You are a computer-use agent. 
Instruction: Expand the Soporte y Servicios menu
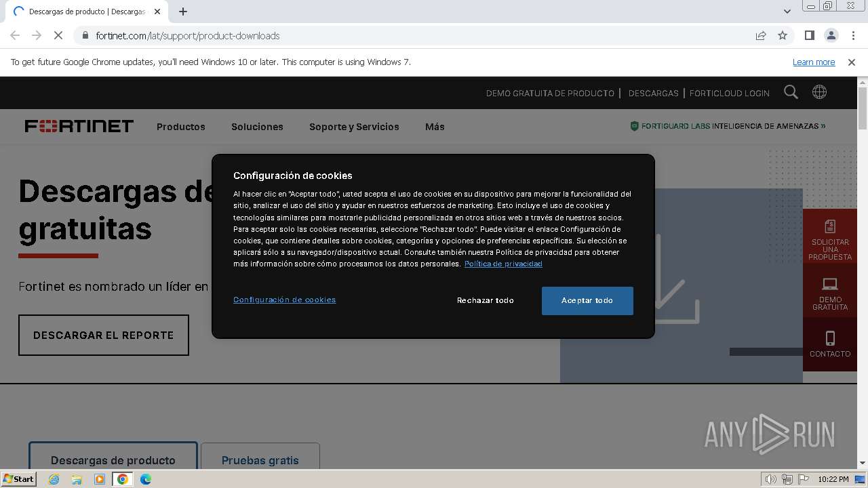[x=354, y=127]
